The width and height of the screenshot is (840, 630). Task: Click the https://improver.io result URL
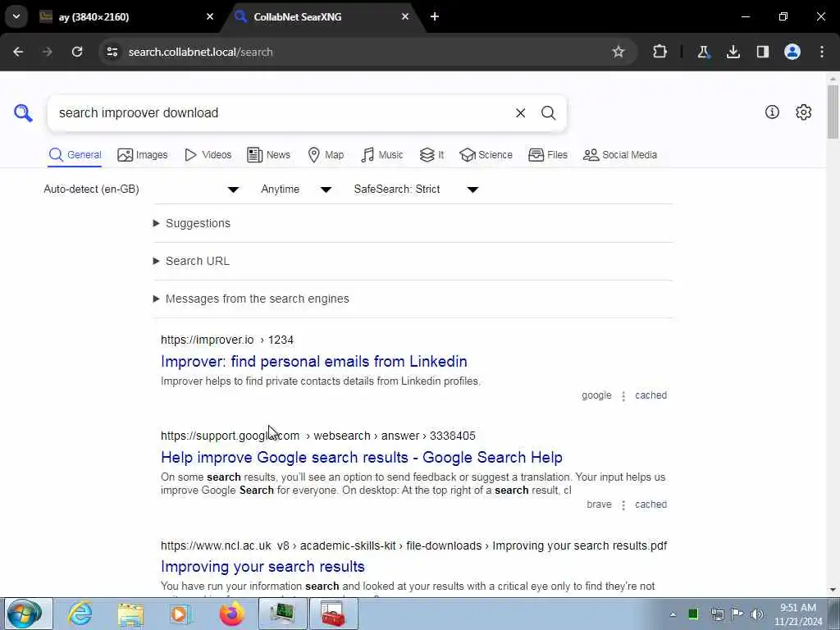pyautogui.click(x=227, y=340)
